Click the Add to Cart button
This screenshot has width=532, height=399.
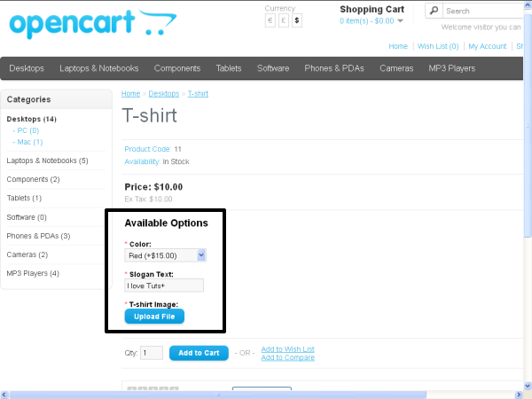(199, 353)
